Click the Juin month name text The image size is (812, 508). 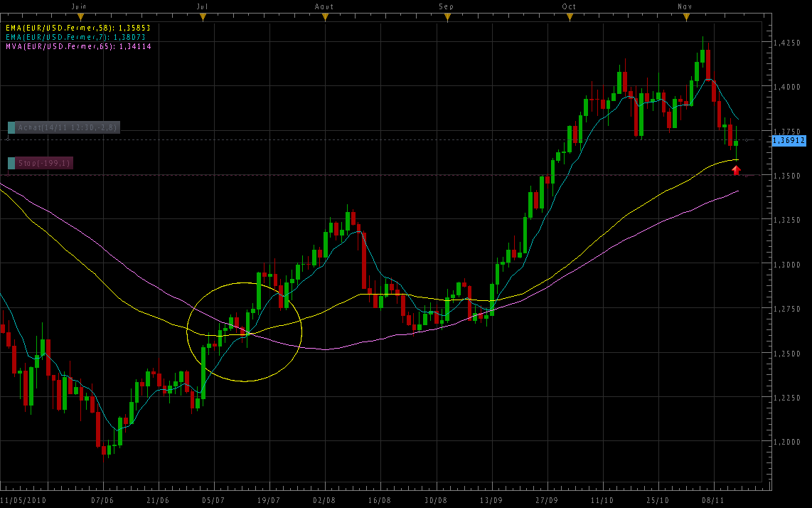[x=79, y=6]
